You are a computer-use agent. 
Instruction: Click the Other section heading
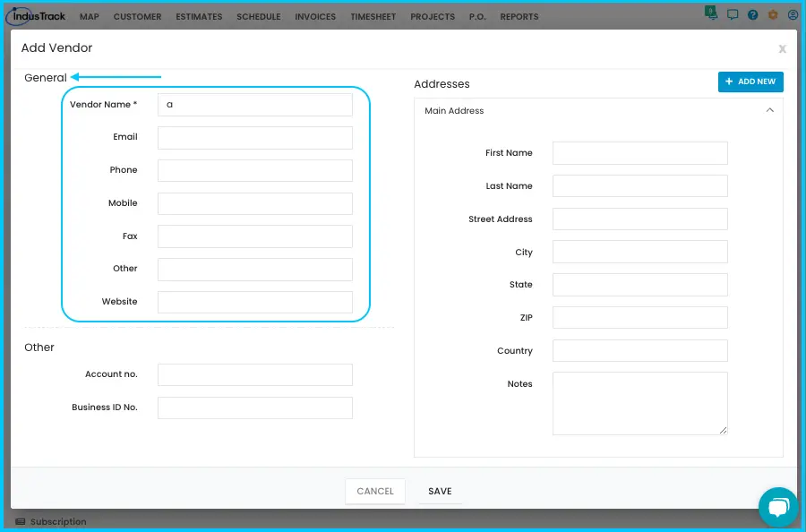tap(39, 348)
